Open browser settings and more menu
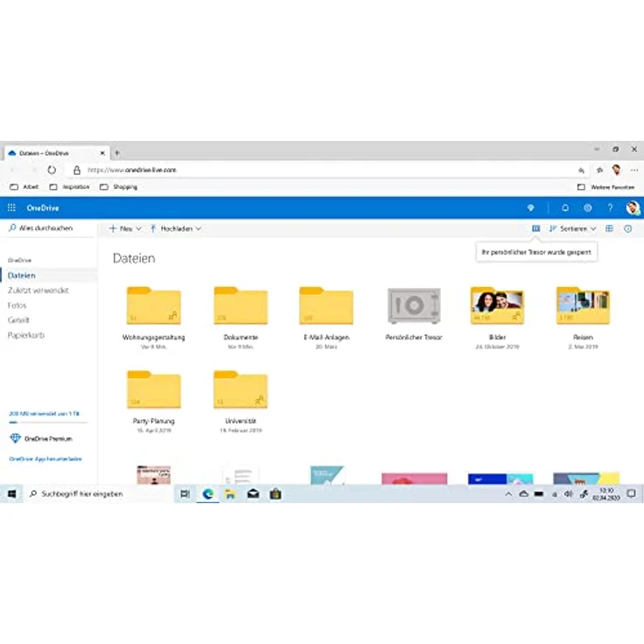Image resolution: width=644 pixels, height=644 pixels. (x=634, y=170)
